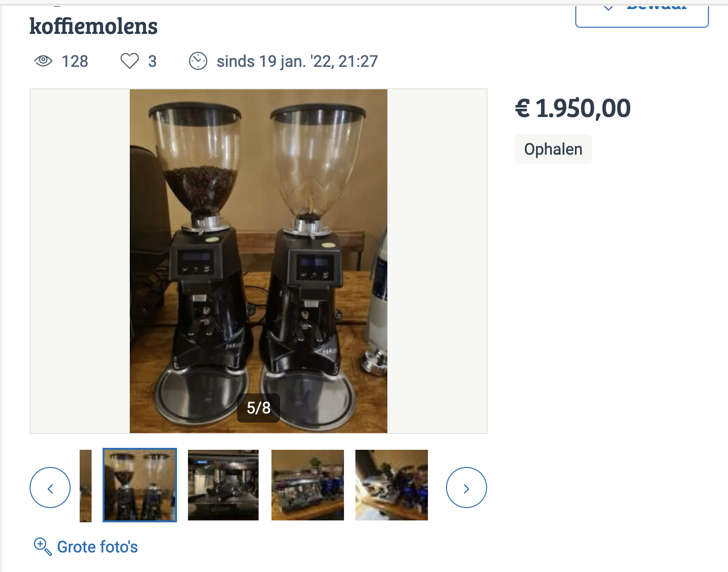Image resolution: width=728 pixels, height=572 pixels.
Task: Open Grote foto's link
Action: point(97,547)
